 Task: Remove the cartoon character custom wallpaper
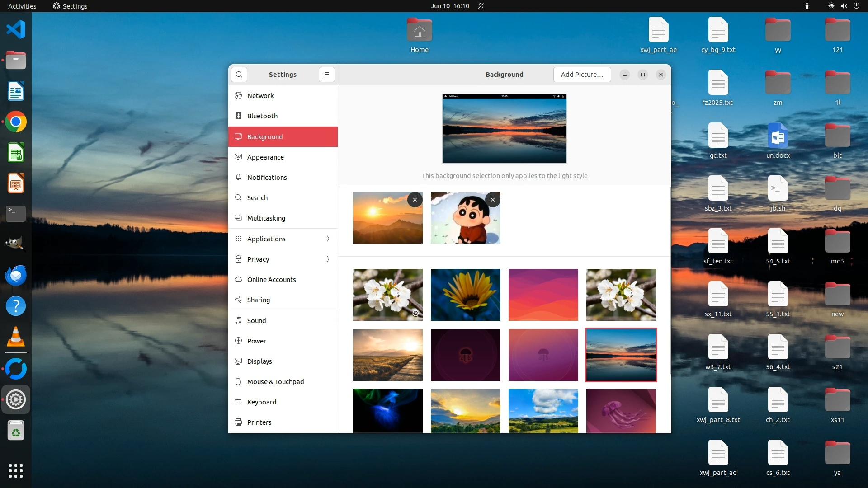coord(492,200)
